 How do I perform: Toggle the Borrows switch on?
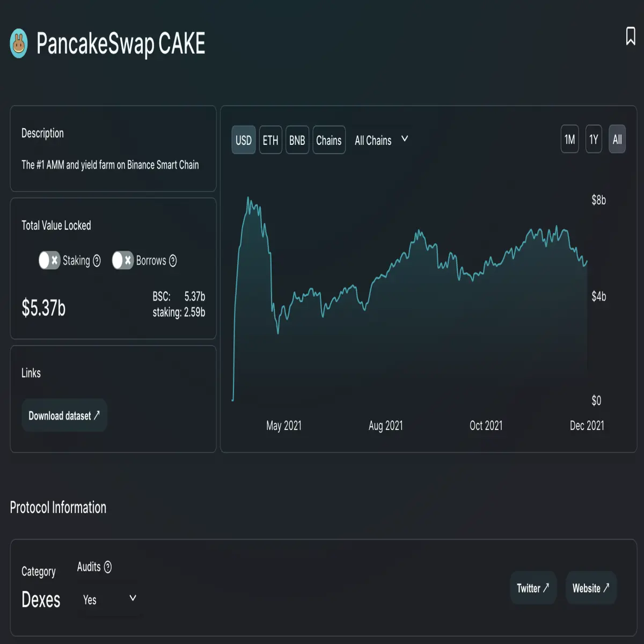[x=122, y=260]
